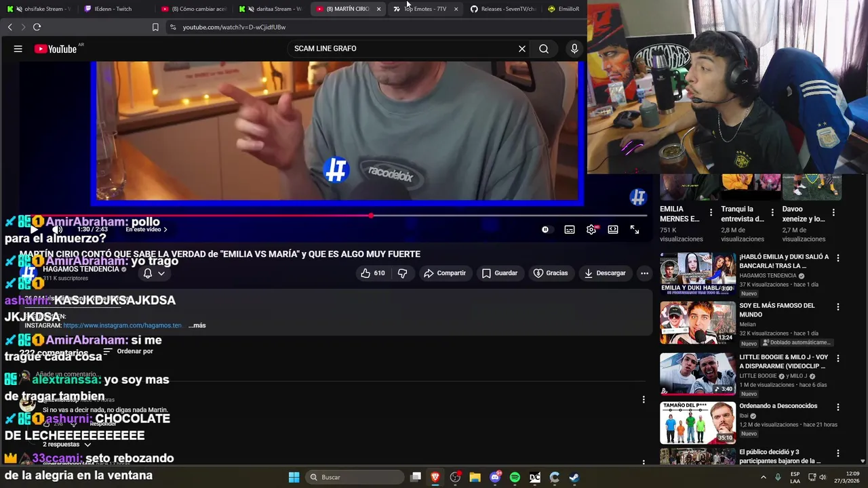Open options for 'EMILIA MERNES' short
The width and height of the screenshot is (868, 488).
(711, 213)
